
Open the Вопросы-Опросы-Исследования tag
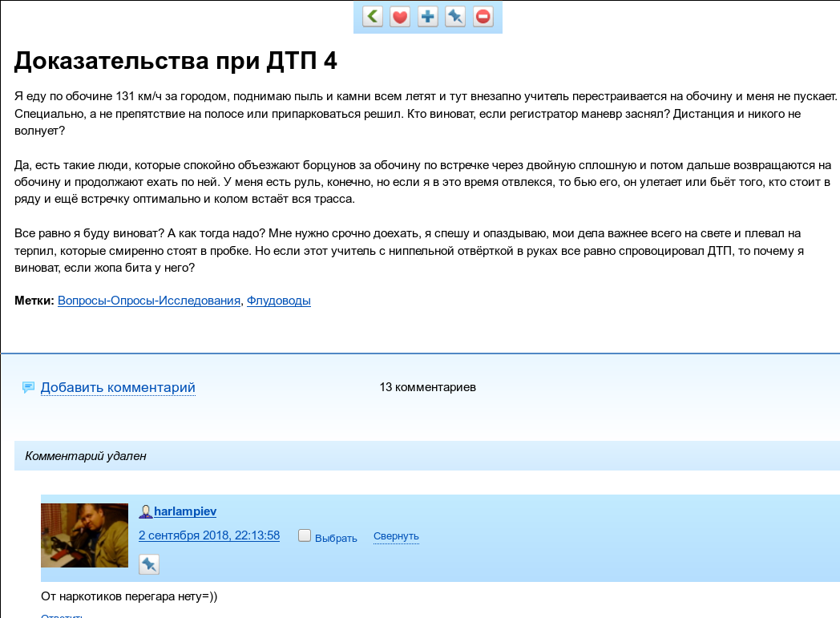149,301
